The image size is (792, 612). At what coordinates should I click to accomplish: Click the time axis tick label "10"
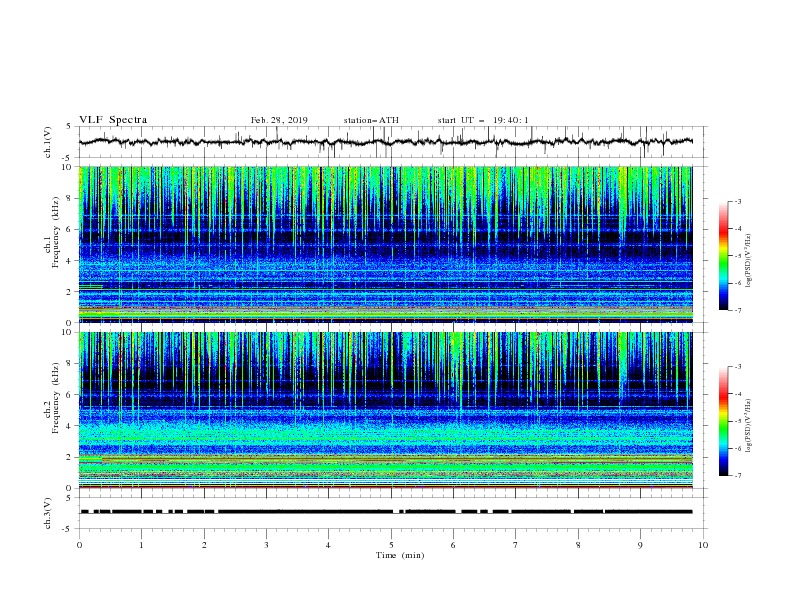pos(703,545)
